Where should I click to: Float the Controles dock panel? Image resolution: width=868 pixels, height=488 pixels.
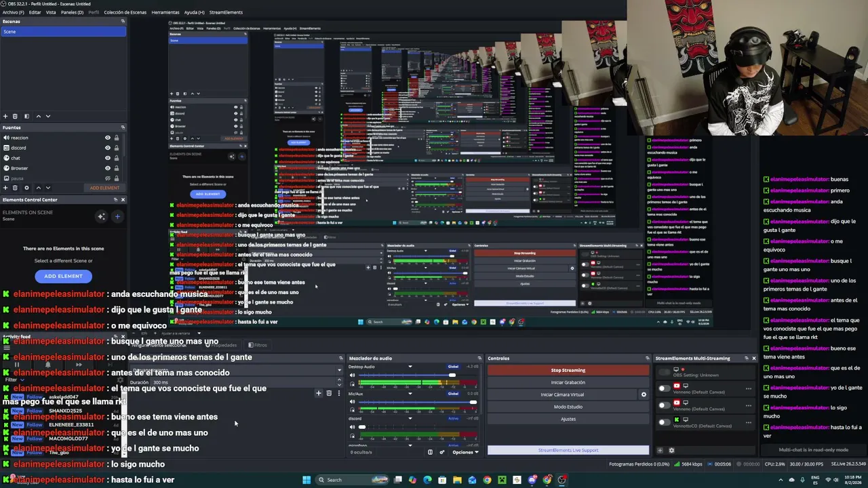pos(646,358)
